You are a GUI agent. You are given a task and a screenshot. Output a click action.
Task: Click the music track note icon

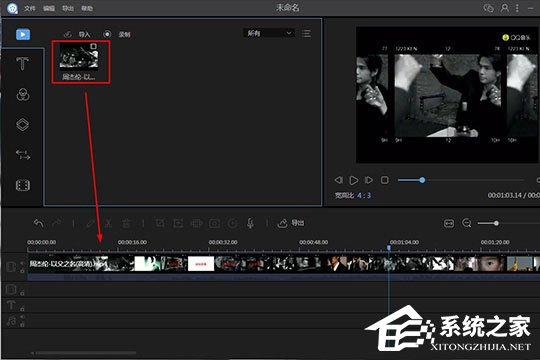coord(11,321)
